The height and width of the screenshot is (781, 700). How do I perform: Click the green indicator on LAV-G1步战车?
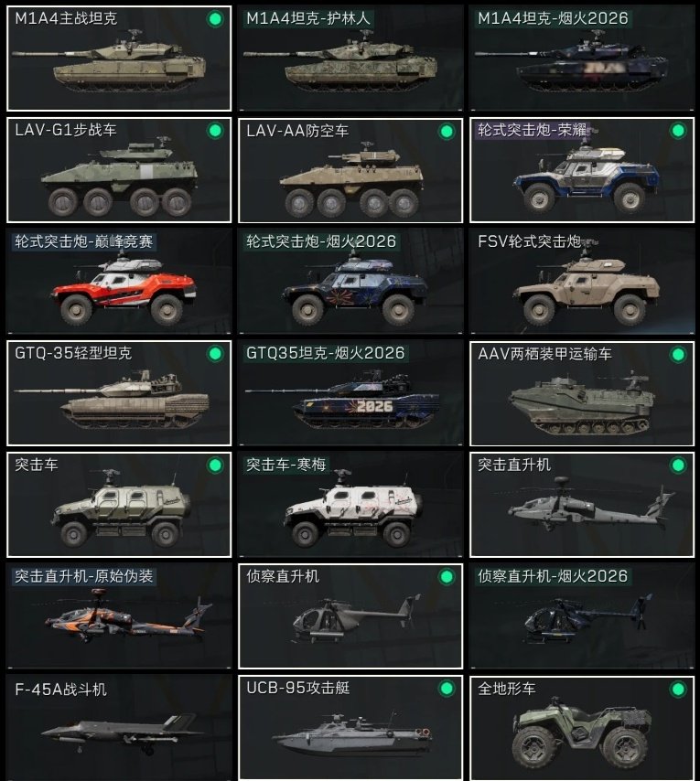(x=215, y=131)
